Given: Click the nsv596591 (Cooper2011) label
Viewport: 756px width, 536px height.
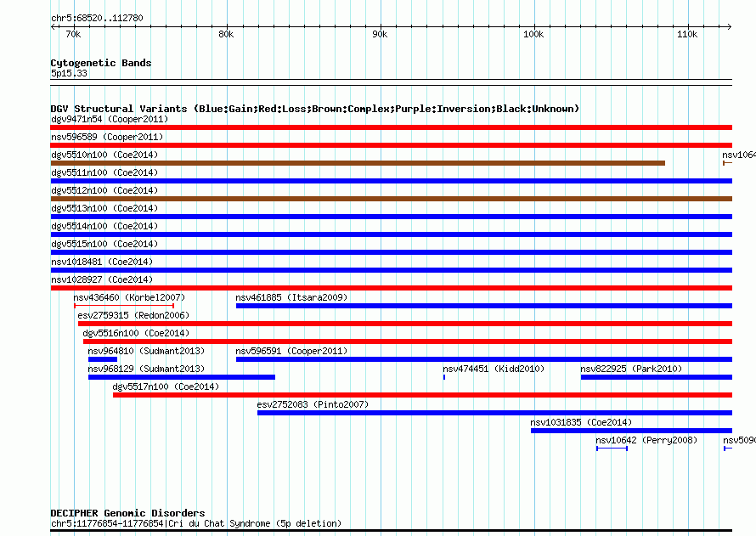Looking at the screenshot, I should [x=291, y=351].
